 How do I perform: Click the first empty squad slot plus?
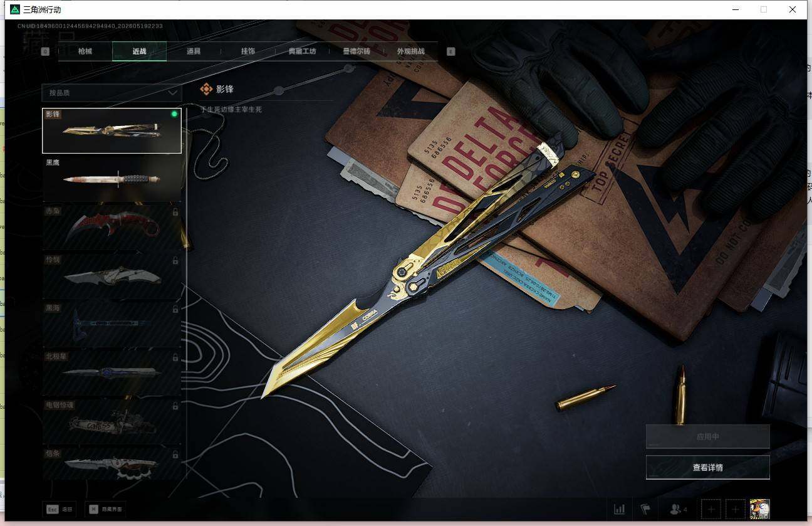click(711, 509)
